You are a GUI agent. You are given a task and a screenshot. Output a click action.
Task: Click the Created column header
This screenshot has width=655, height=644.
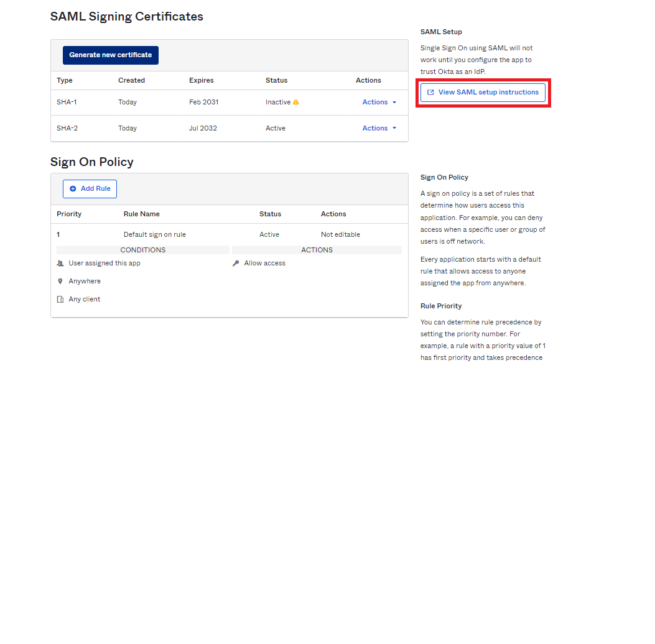pyautogui.click(x=131, y=80)
